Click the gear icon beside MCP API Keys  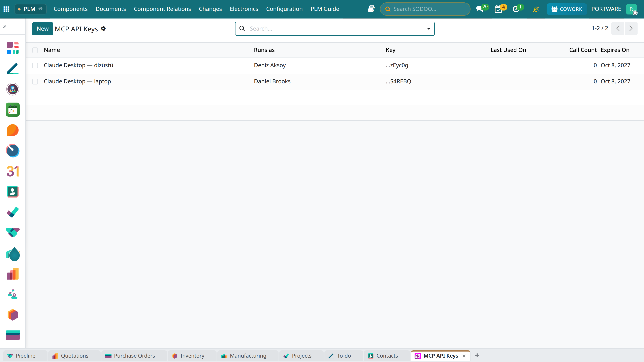tap(103, 29)
